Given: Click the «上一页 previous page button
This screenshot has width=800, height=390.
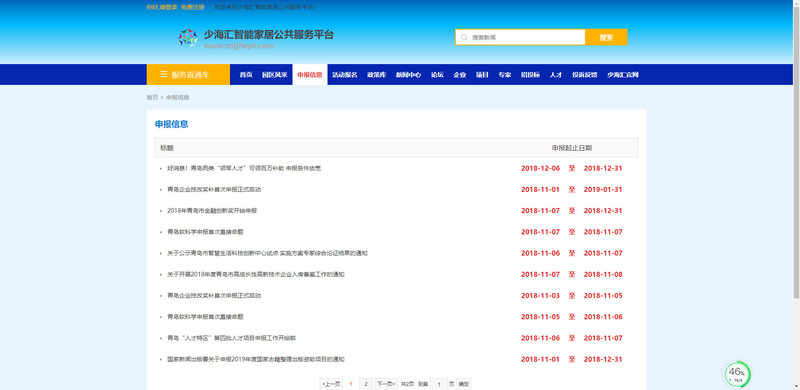Looking at the screenshot, I should coord(331,384).
